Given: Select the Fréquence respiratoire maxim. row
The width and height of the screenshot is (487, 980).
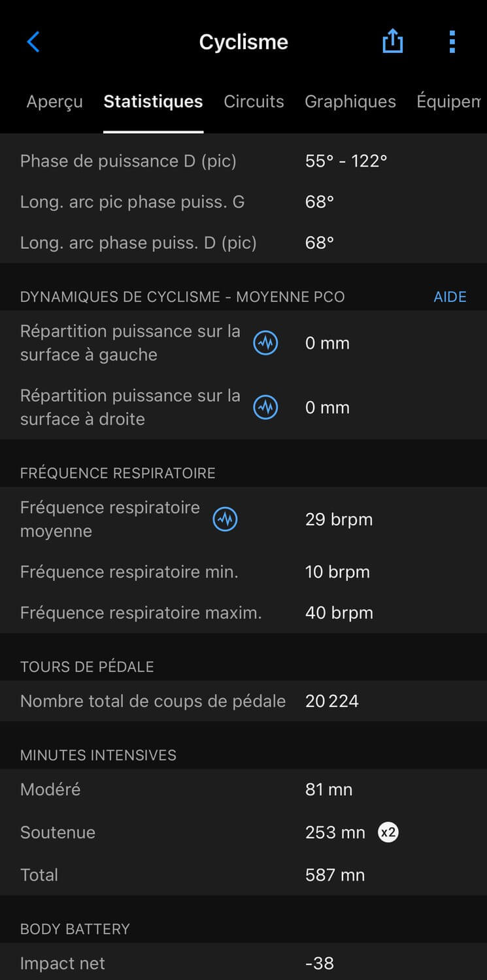Looking at the screenshot, I should tap(243, 613).
